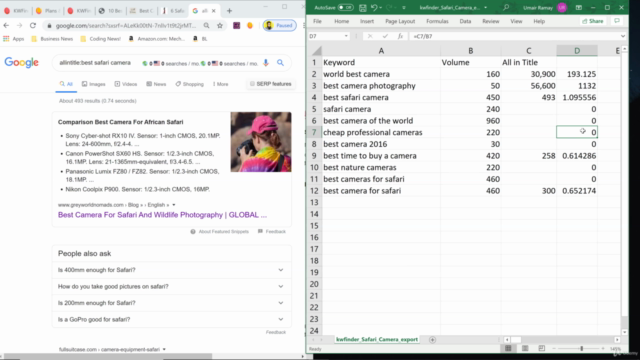Open Undo history dropdown arrow
This screenshot has width=640, height=360.
click(x=380, y=7)
